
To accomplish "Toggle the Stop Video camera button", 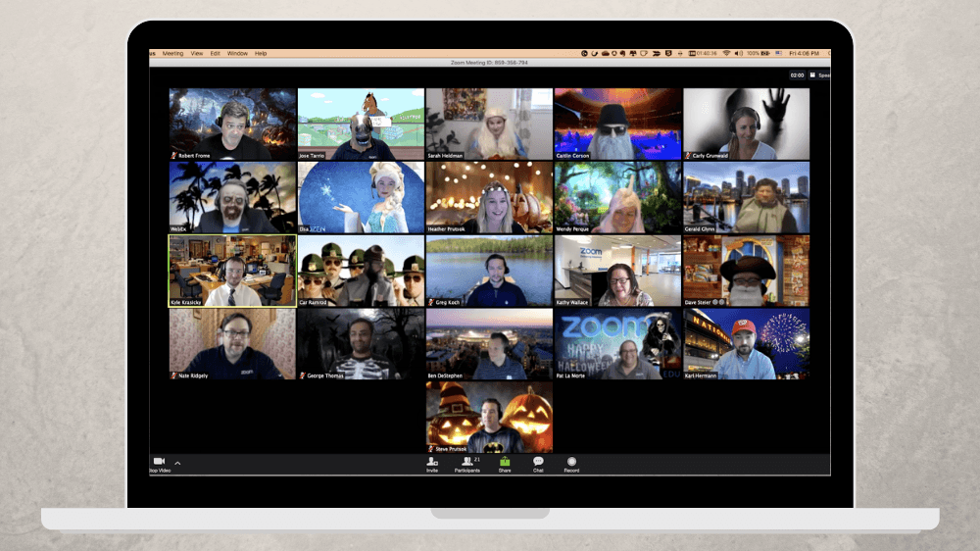I will pyautogui.click(x=159, y=462).
